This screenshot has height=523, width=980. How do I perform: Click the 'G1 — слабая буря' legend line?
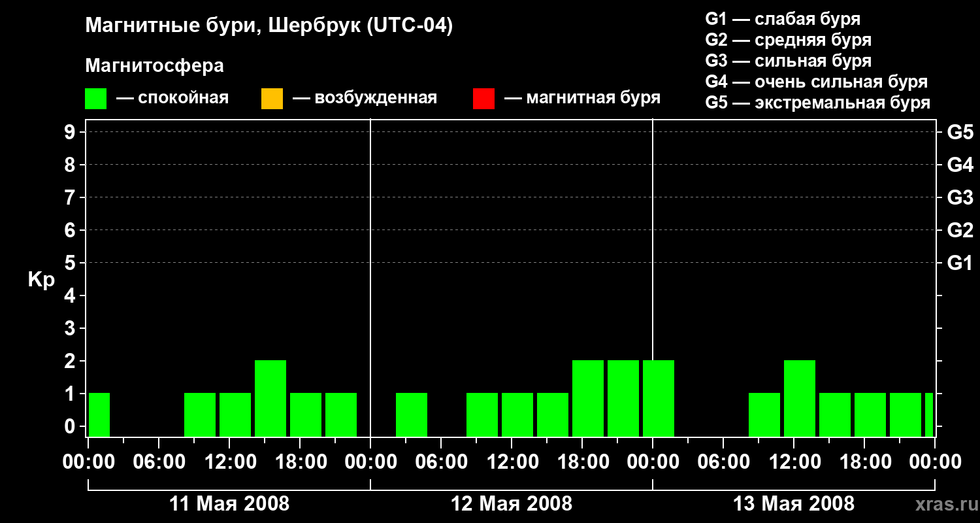[783, 19]
